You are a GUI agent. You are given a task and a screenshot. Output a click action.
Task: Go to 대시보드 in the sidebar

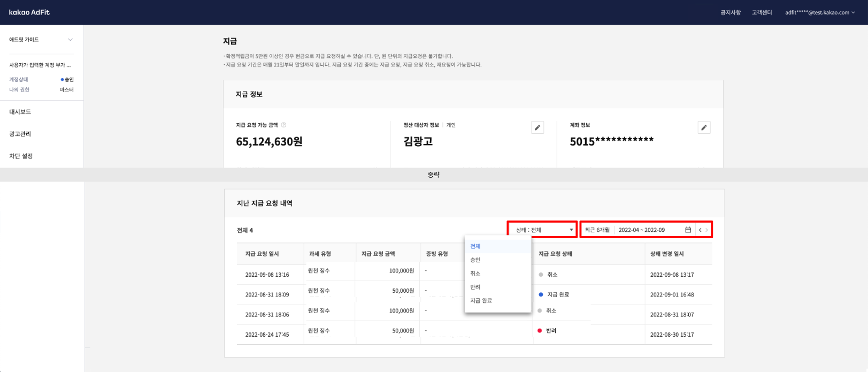tap(20, 112)
